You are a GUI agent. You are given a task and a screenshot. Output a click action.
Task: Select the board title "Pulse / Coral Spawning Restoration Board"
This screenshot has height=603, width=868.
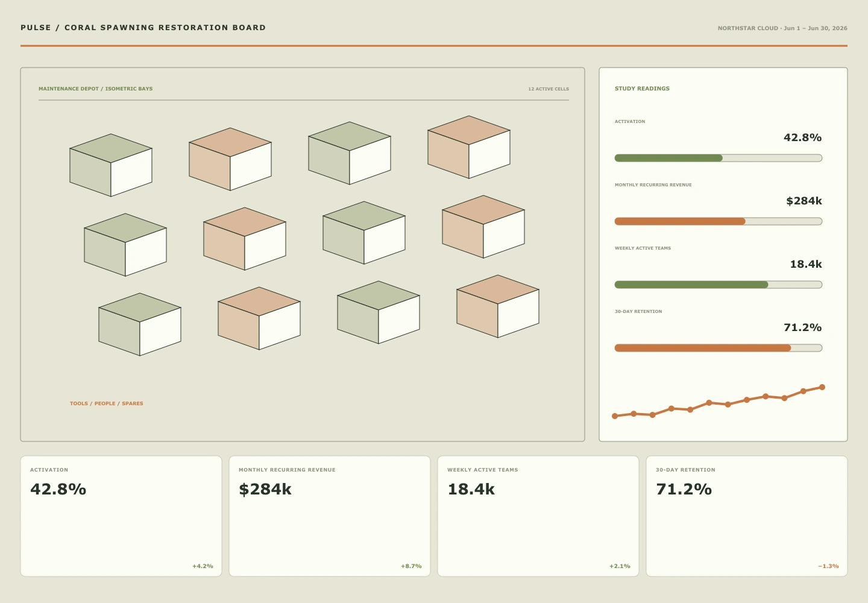tap(143, 28)
